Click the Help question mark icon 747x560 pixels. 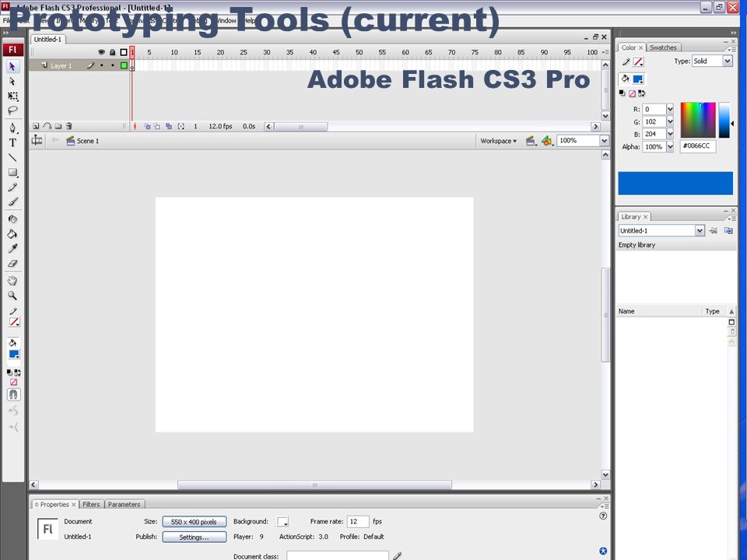[x=603, y=516]
